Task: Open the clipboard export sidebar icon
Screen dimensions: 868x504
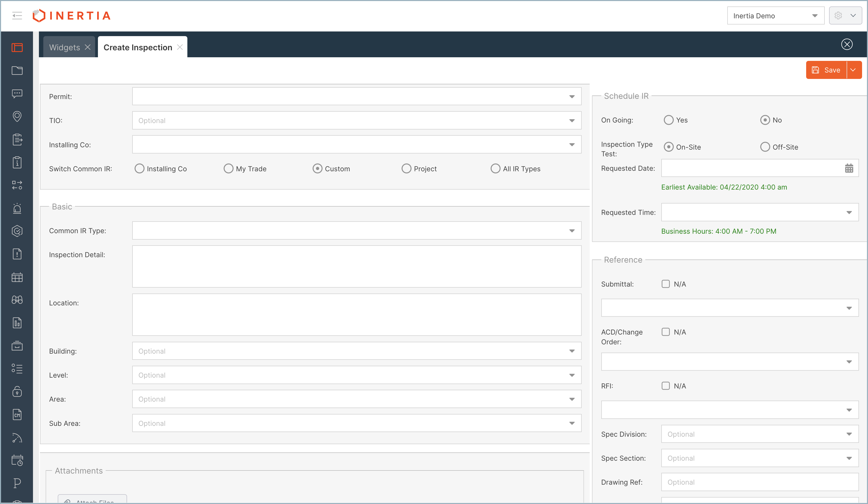Action: click(17, 139)
